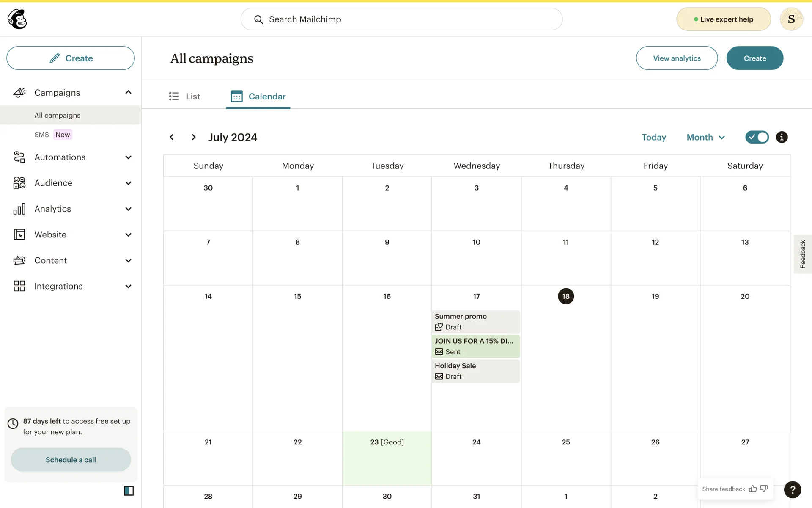
Task: Click the Mailchimp Freddie logo
Action: tap(17, 19)
